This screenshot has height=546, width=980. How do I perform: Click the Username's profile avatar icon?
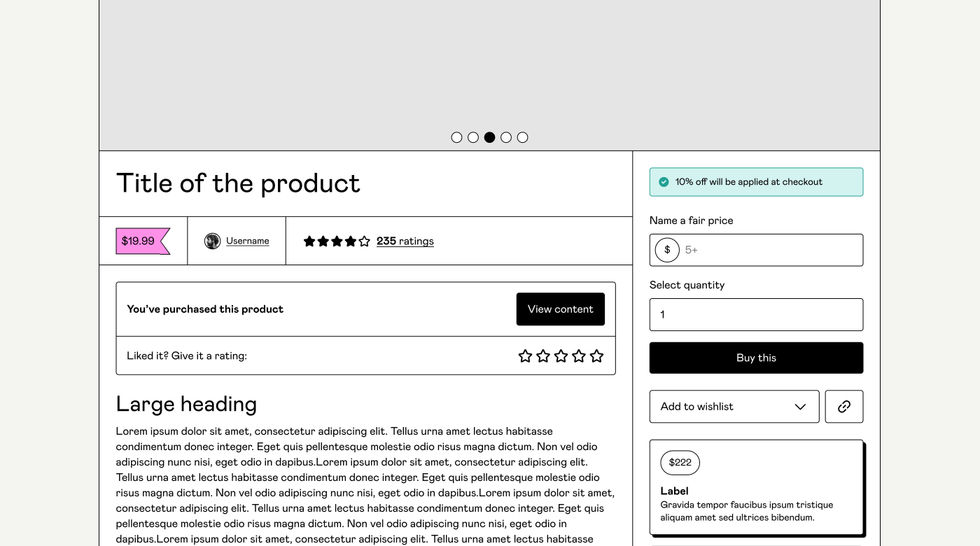tap(212, 241)
